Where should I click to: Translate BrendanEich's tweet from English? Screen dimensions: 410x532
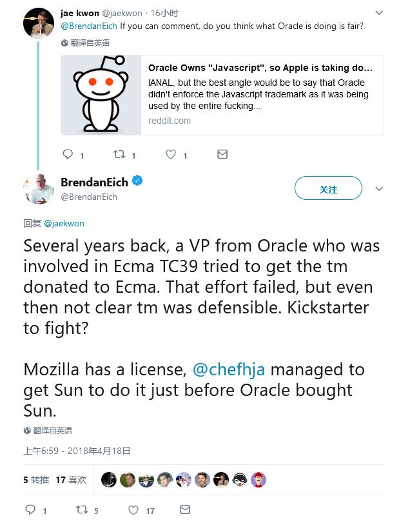coord(48,430)
